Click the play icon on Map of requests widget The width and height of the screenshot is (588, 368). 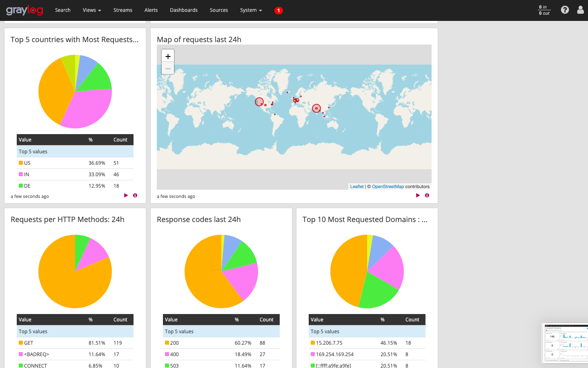point(418,195)
